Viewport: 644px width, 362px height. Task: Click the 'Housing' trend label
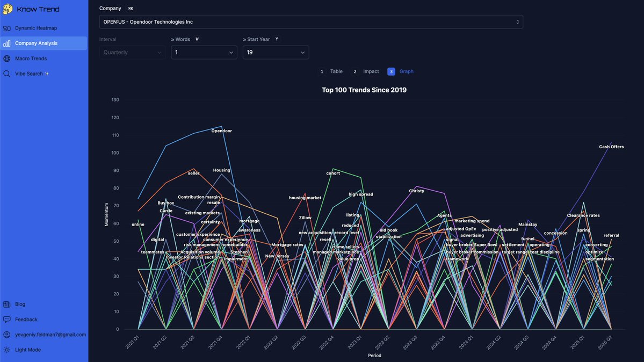point(221,170)
